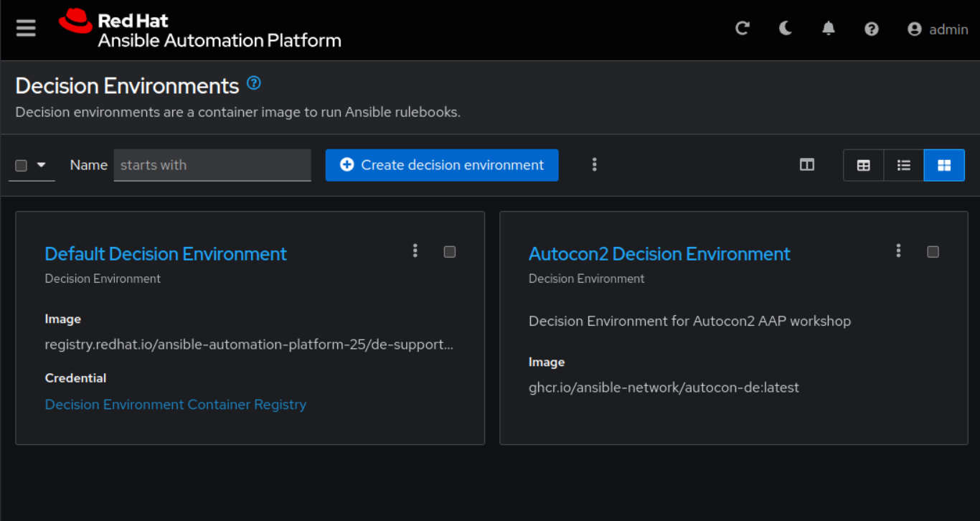Open the admin user menu

tap(938, 29)
